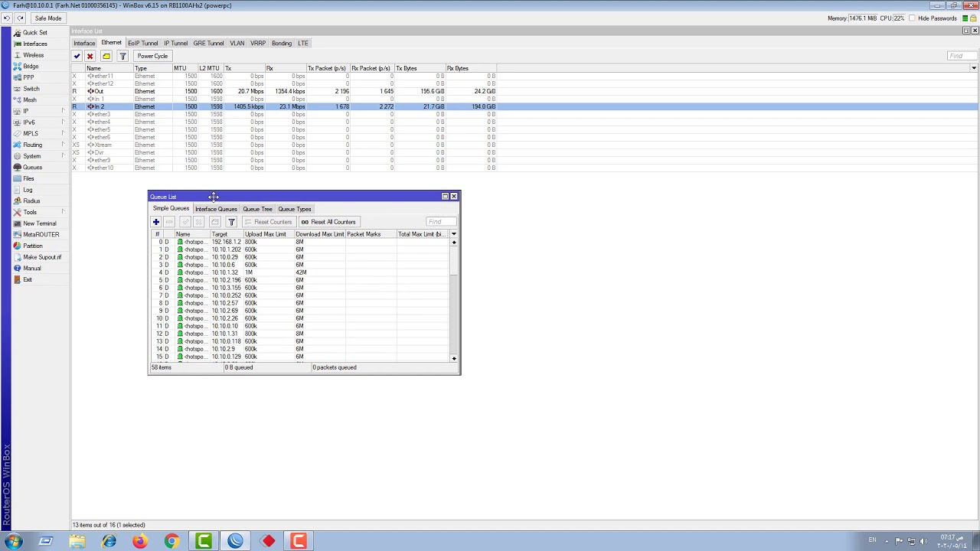Open Interfaces in the sidebar
980x551 pixels.
(x=34, y=44)
